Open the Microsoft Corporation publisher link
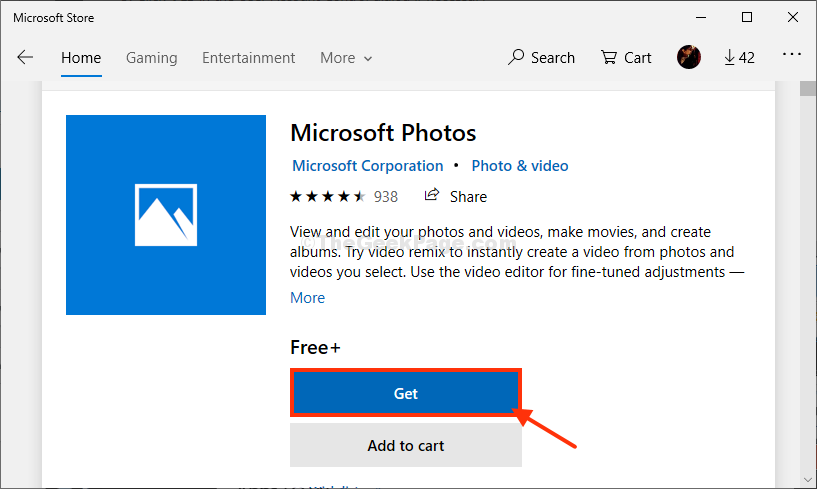Screen dimensions: 817x489 (x=367, y=166)
